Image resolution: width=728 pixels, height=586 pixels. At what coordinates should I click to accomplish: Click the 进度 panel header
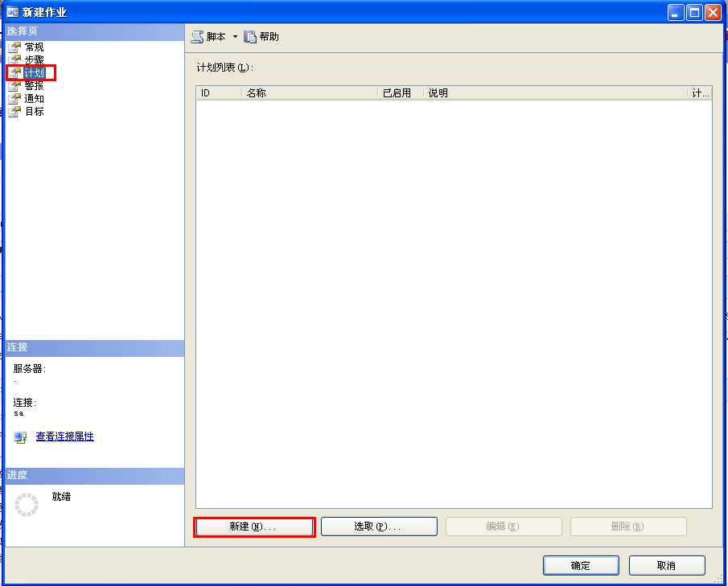[x=95, y=476]
